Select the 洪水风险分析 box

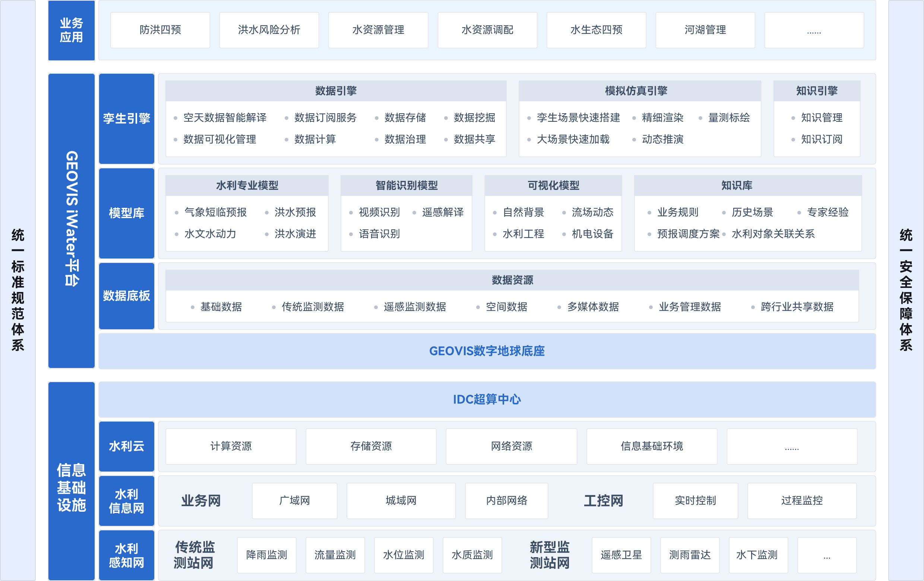click(269, 30)
